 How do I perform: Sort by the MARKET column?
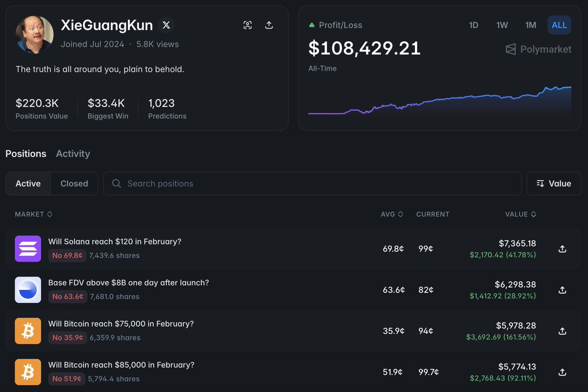click(x=34, y=214)
